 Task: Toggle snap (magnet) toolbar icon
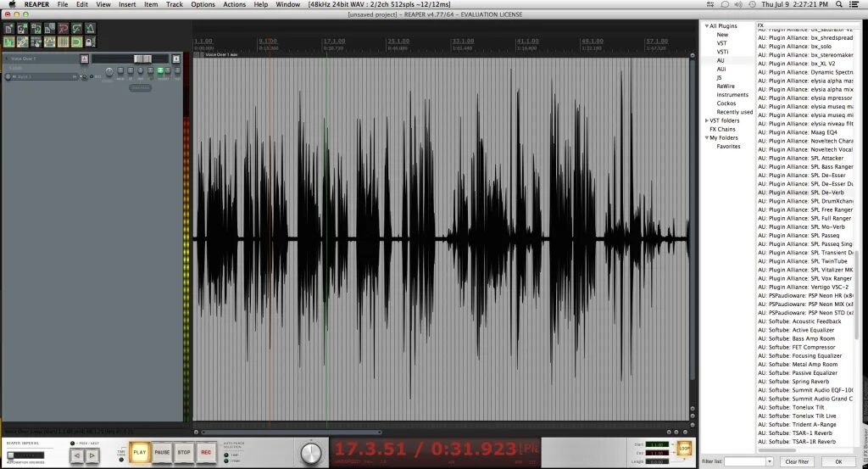77,42
